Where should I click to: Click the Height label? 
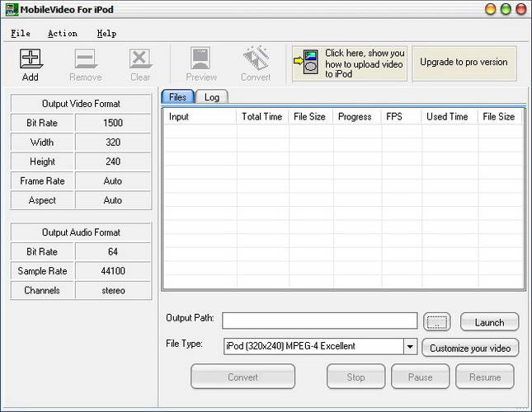42,162
